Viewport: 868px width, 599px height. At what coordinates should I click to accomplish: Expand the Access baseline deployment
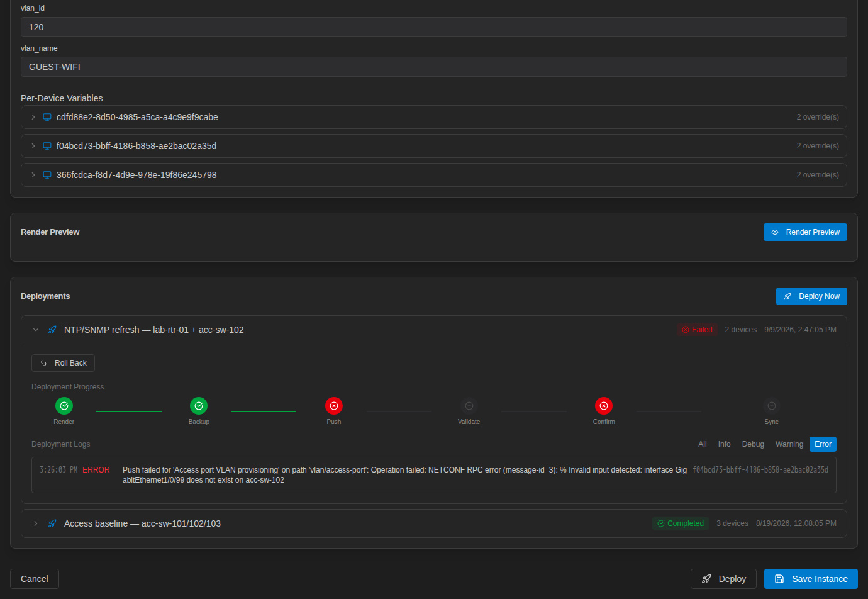(36, 523)
